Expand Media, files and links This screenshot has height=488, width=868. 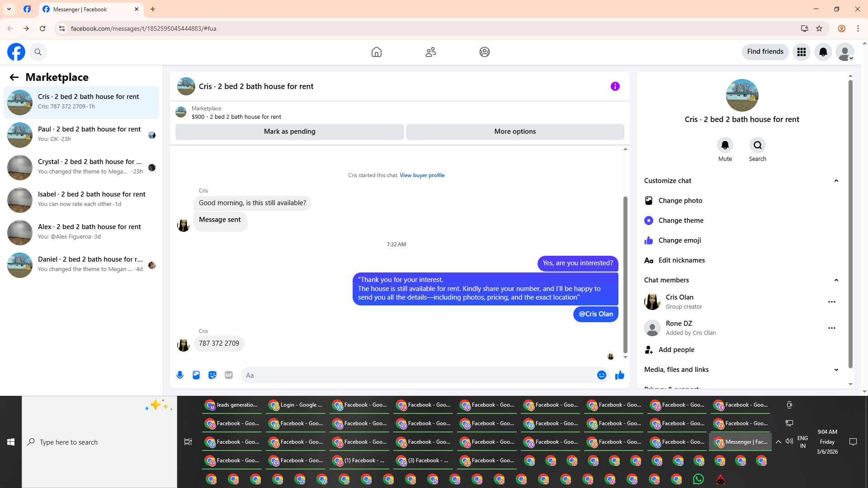pos(836,370)
